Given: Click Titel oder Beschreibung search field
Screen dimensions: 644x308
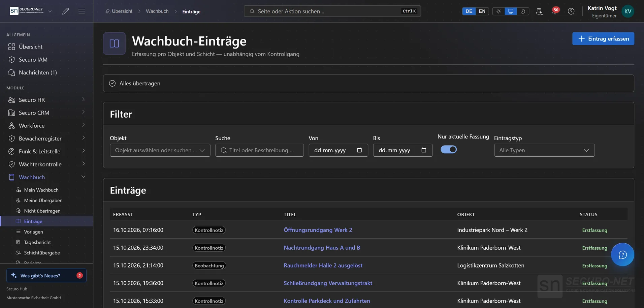Looking at the screenshot, I should (x=259, y=150).
